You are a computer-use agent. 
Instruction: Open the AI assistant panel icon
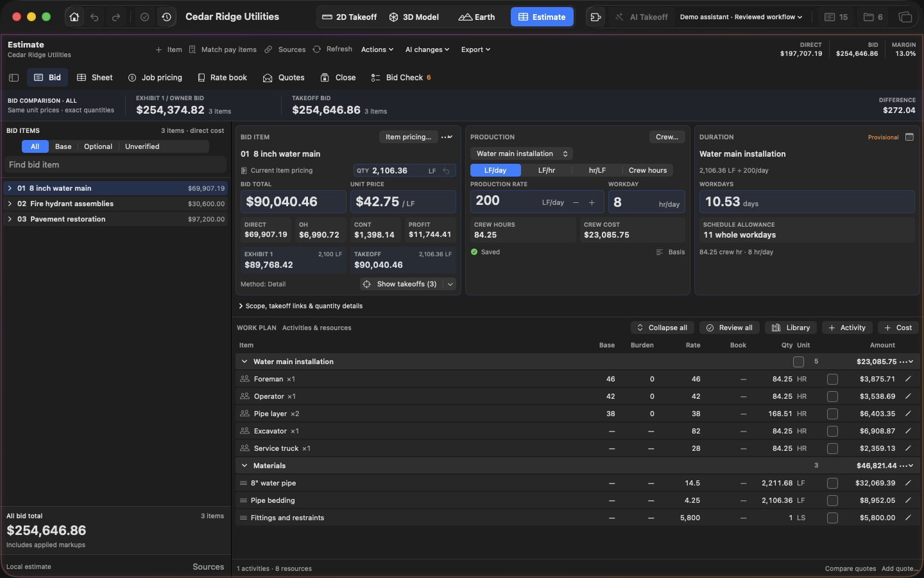tap(595, 17)
